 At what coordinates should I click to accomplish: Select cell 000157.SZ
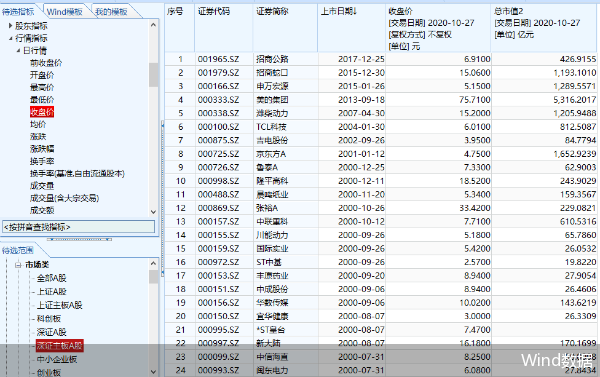click(224, 222)
